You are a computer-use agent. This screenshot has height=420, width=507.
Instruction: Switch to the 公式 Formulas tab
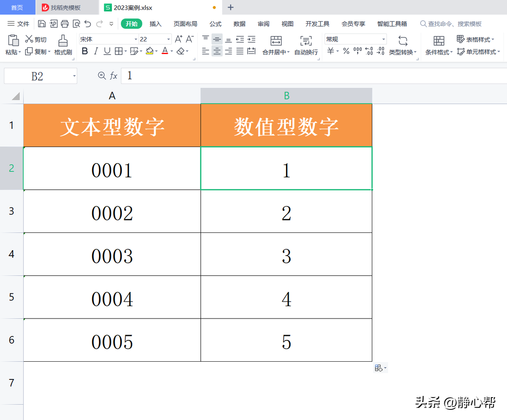pos(215,24)
